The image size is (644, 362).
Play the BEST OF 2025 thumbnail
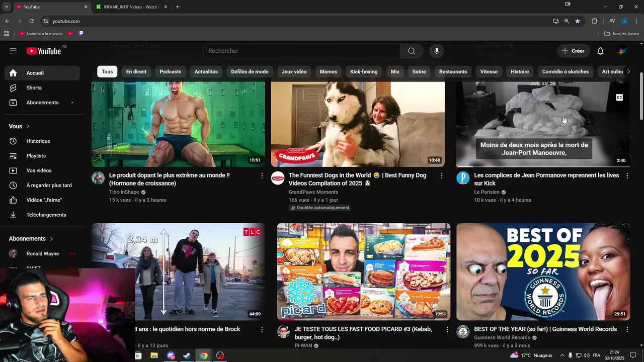coord(543,271)
